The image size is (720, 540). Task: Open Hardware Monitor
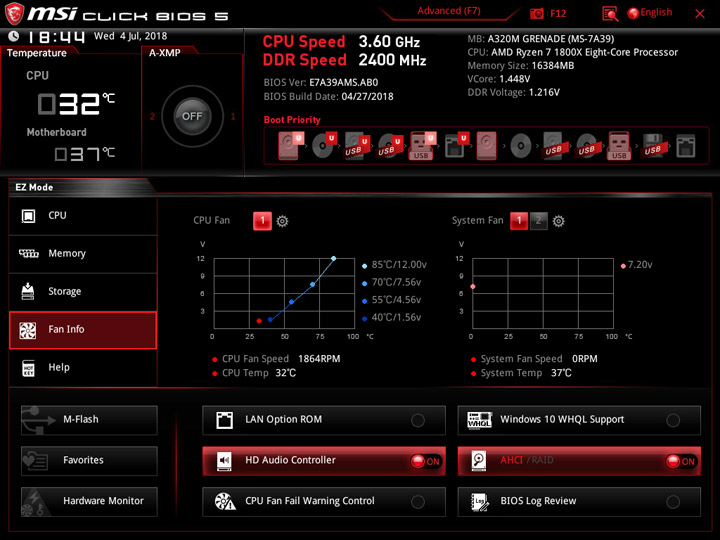[x=89, y=501]
